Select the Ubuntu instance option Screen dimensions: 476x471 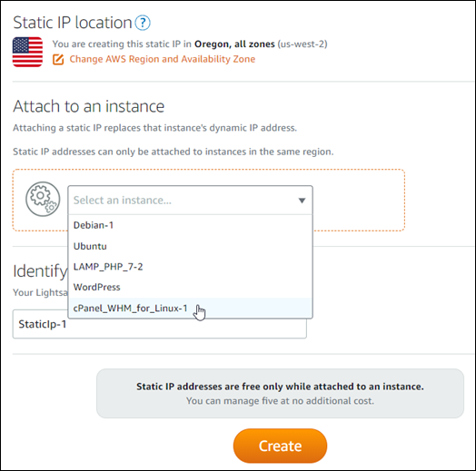pyautogui.click(x=191, y=246)
